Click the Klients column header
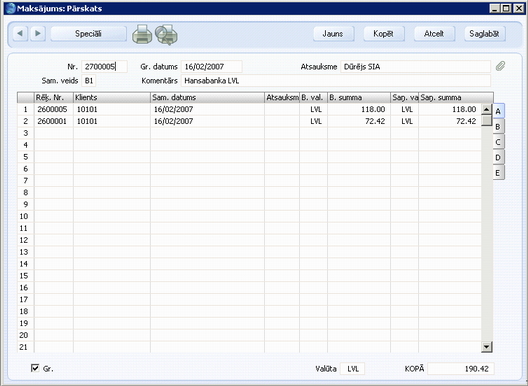Image resolution: width=528 pixels, height=386 pixels. coord(112,98)
